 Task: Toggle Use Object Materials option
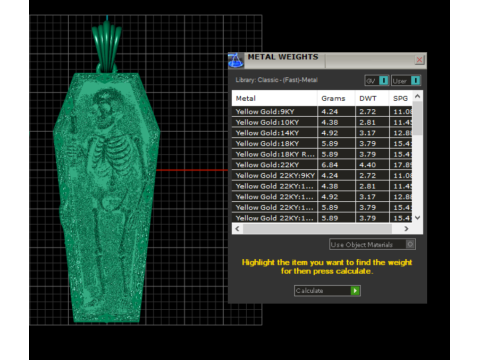coord(372,244)
